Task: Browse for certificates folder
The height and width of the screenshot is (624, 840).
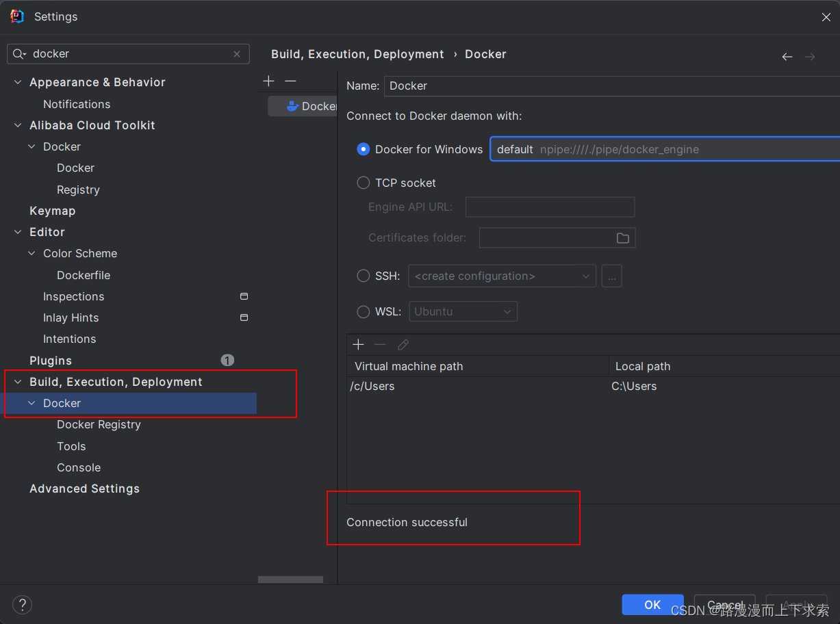Action: (623, 238)
